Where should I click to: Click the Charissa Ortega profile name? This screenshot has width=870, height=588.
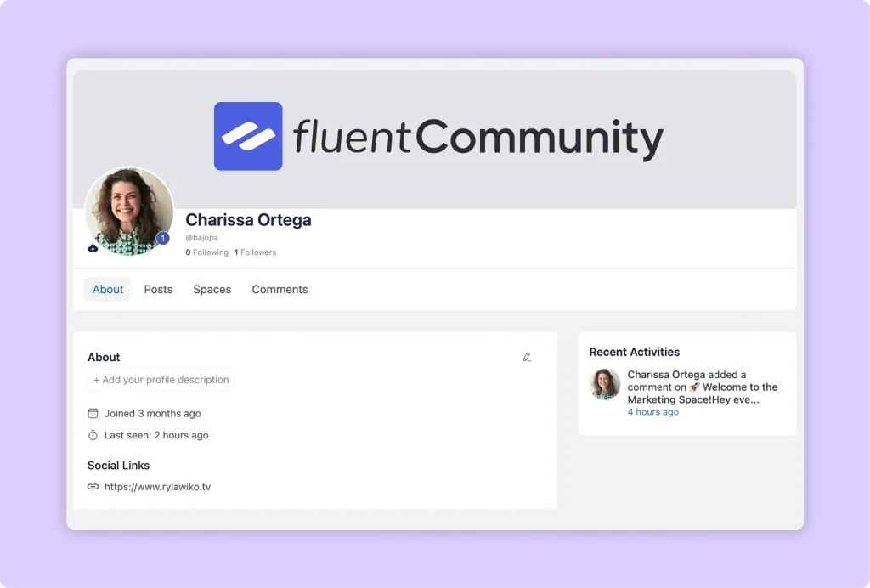(248, 220)
